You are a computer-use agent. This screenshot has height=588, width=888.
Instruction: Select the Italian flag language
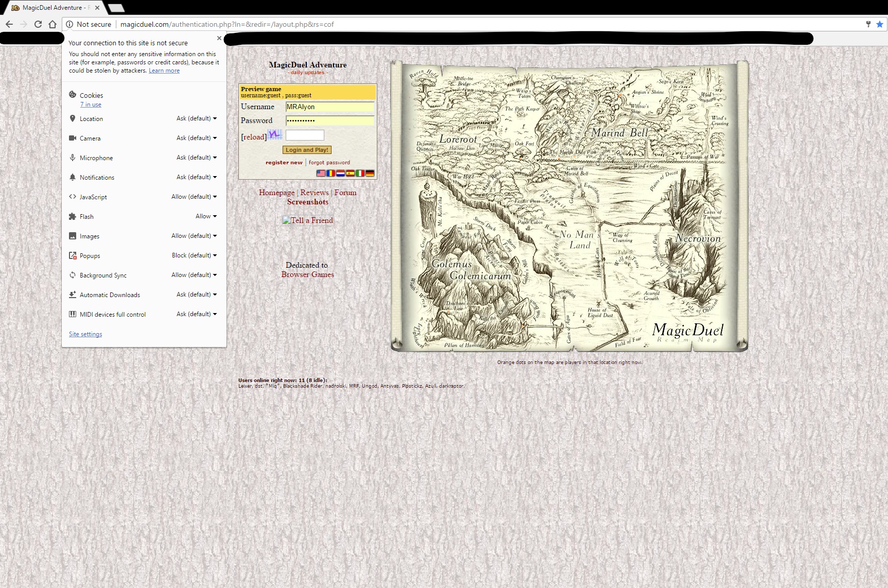pyautogui.click(x=360, y=174)
